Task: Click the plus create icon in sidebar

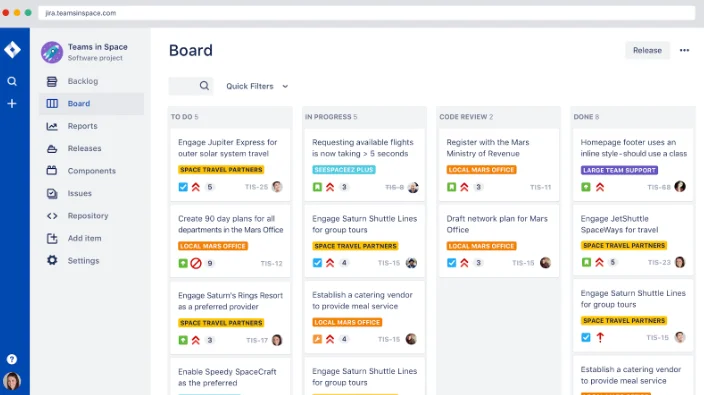Action: tap(12, 104)
